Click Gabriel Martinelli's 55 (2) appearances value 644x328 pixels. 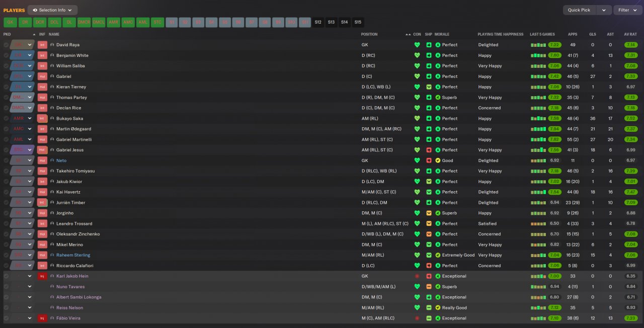573,140
